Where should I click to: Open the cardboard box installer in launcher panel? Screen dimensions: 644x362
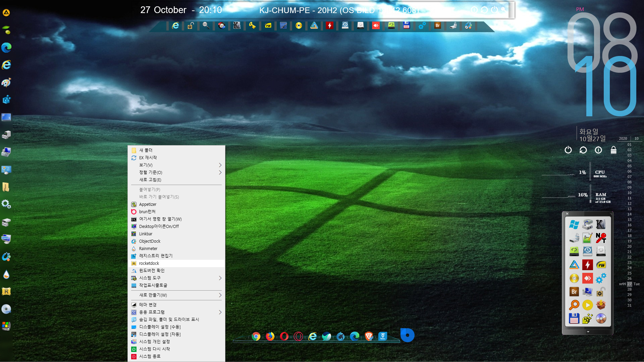click(x=601, y=305)
